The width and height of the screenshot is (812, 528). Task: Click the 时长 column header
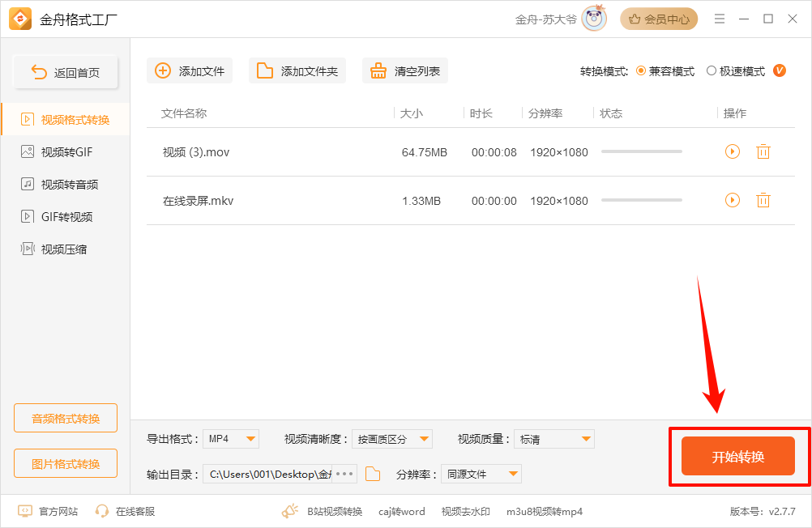[481, 113]
